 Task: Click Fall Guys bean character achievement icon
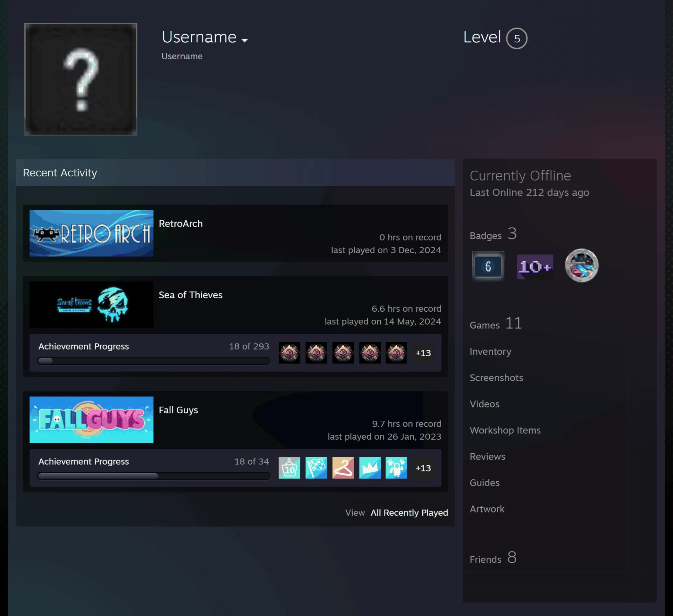coord(396,468)
